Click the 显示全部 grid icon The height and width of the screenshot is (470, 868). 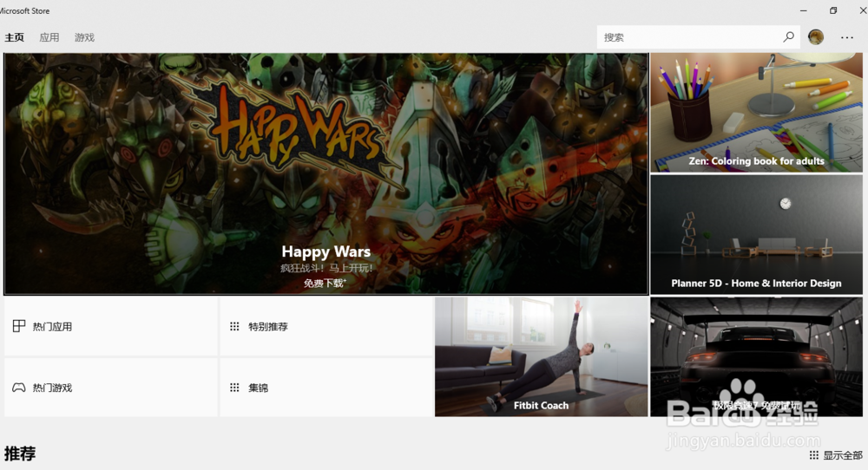pyautogui.click(x=814, y=455)
